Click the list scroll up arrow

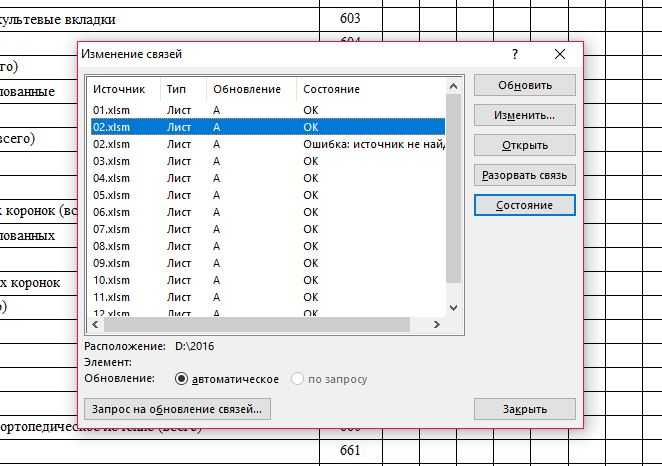pyautogui.click(x=453, y=87)
